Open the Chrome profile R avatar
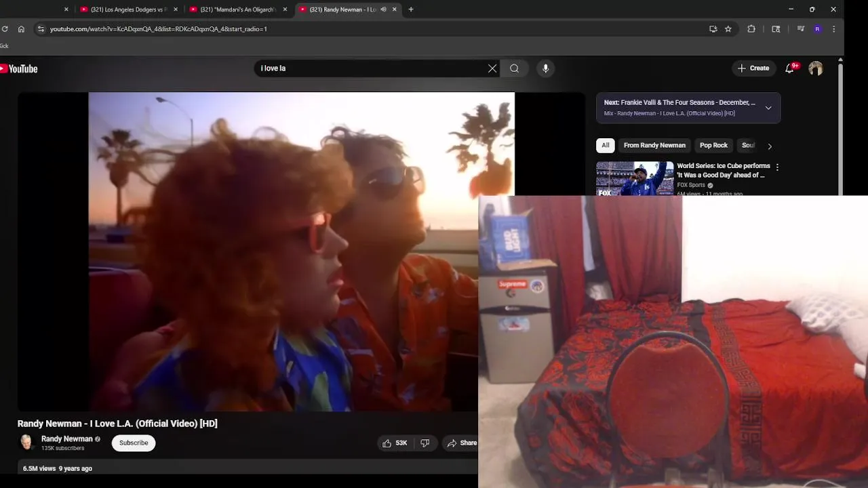Viewport: 868px width, 488px height. pos(817,29)
